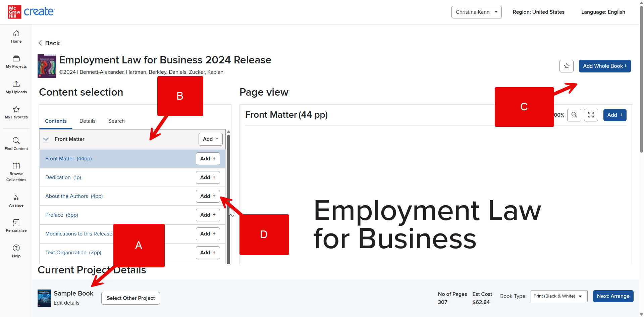Open Edit details link for Sample Book
The height and width of the screenshot is (317, 644).
click(66, 303)
